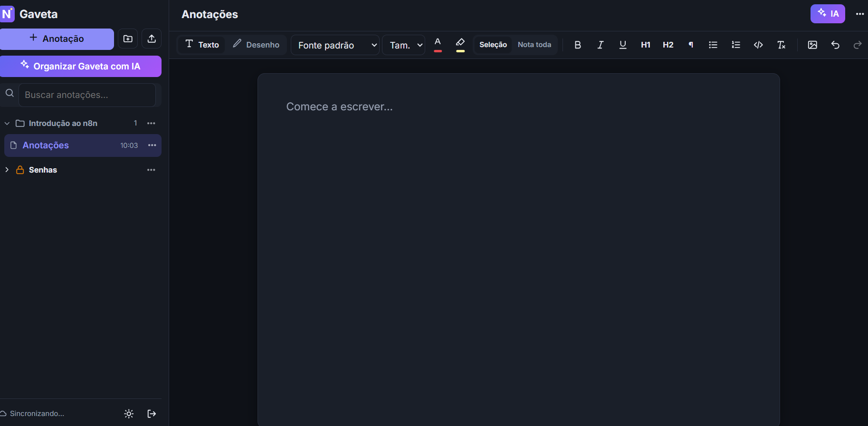The height and width of the screenshot is (426, 868).
Task: Insert a code block
Action: coord(759,45)
